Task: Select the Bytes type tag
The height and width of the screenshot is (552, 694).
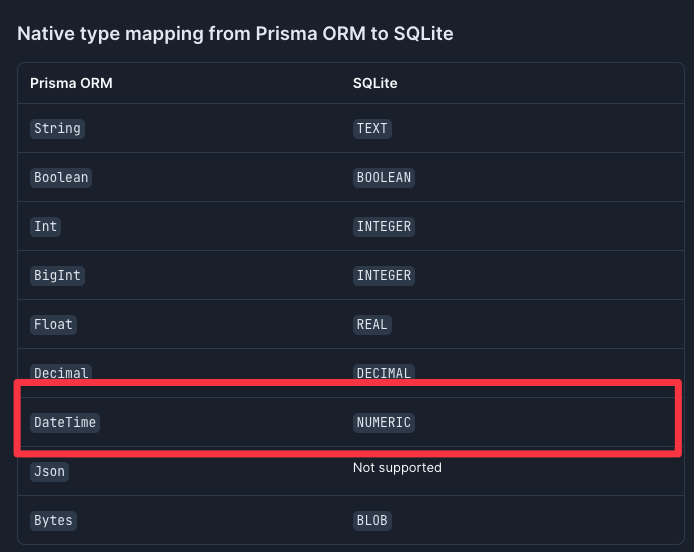Action: click(x=54, y=521)
